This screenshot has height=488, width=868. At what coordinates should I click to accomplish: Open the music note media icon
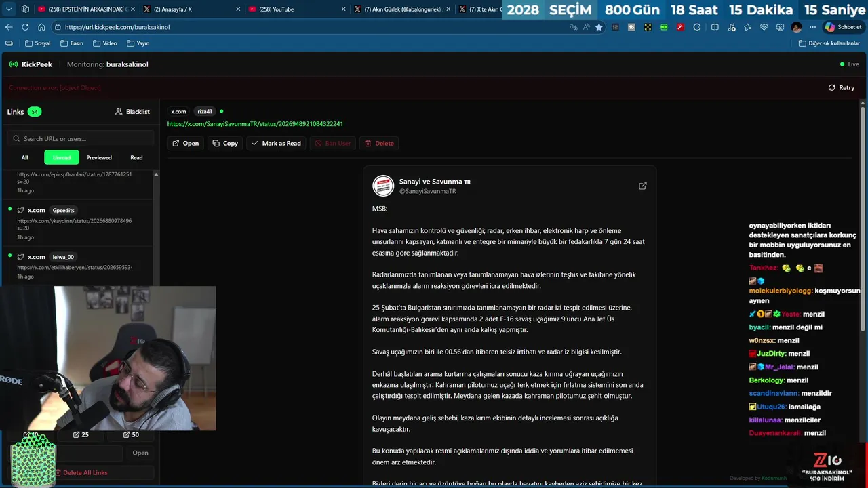(x=731, y=27)
